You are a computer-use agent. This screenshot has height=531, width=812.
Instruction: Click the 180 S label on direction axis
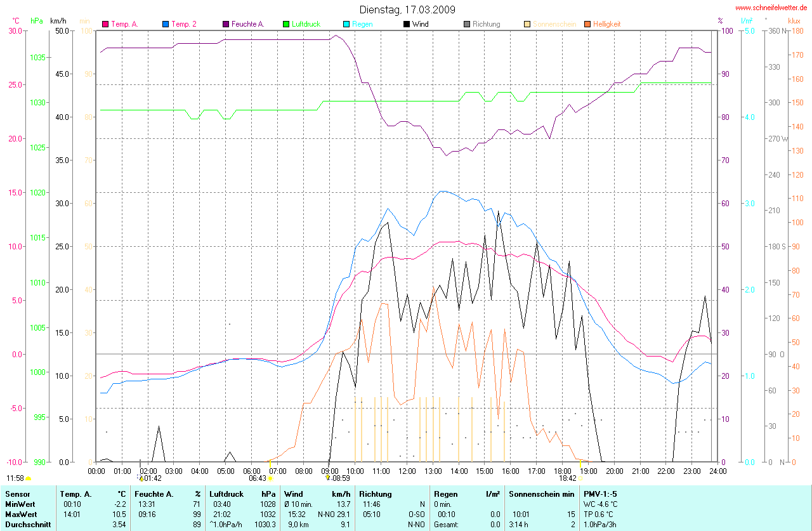click(776, 246)
